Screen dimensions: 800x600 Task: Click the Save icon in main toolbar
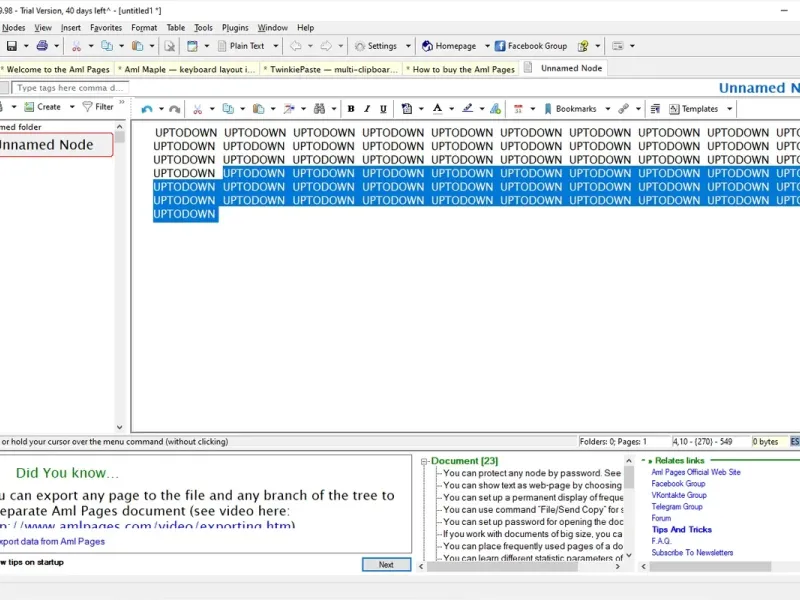pyautogui.click(x=11, y=46)
